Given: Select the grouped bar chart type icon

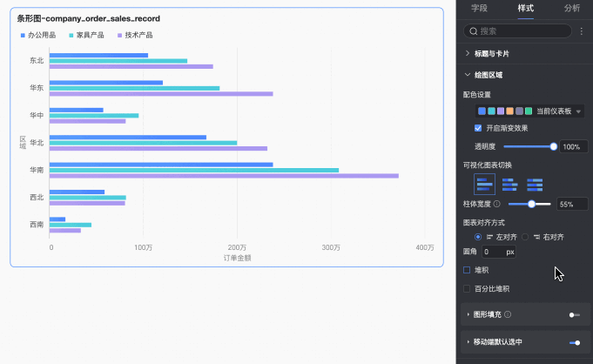Looking at the screenshot, I should tap(485, 183).
